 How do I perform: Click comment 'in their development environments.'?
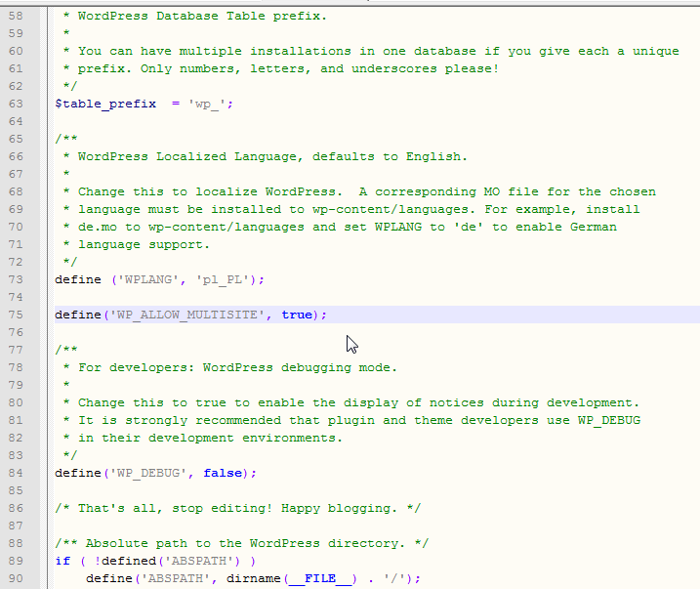click(210, 438)
